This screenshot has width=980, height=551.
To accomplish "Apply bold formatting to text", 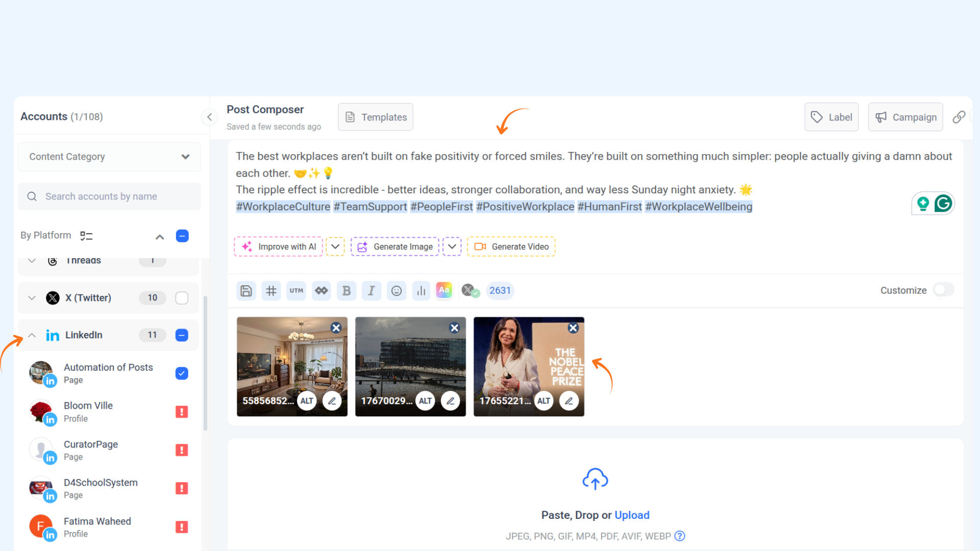I will click(346, 291).
